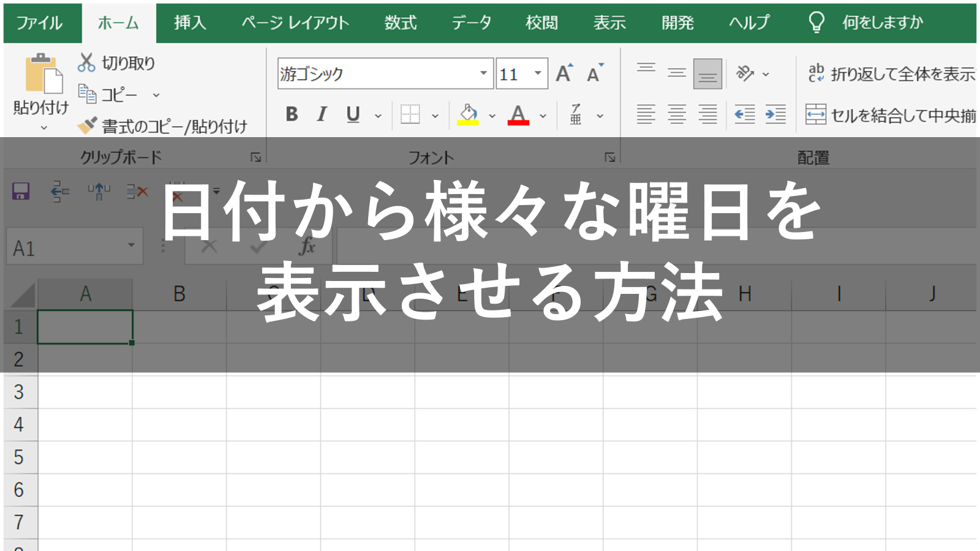Open Name Box A1 dropdown arrow

click(x=131, y=246)
